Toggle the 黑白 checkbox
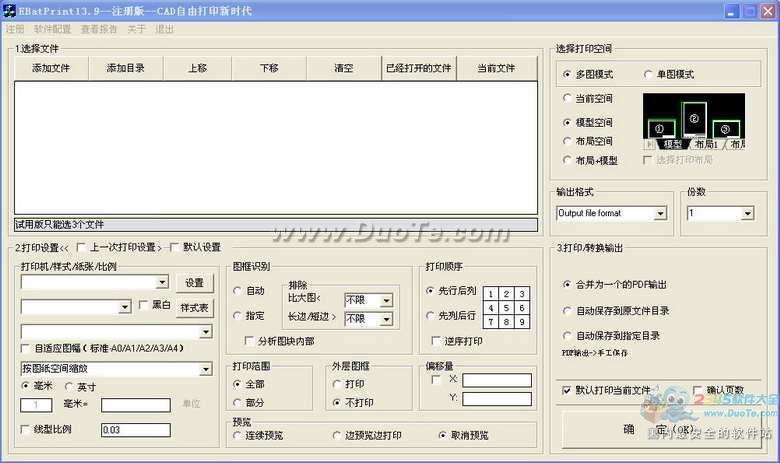This screenshot has width=780, height=463. [143, 304]
